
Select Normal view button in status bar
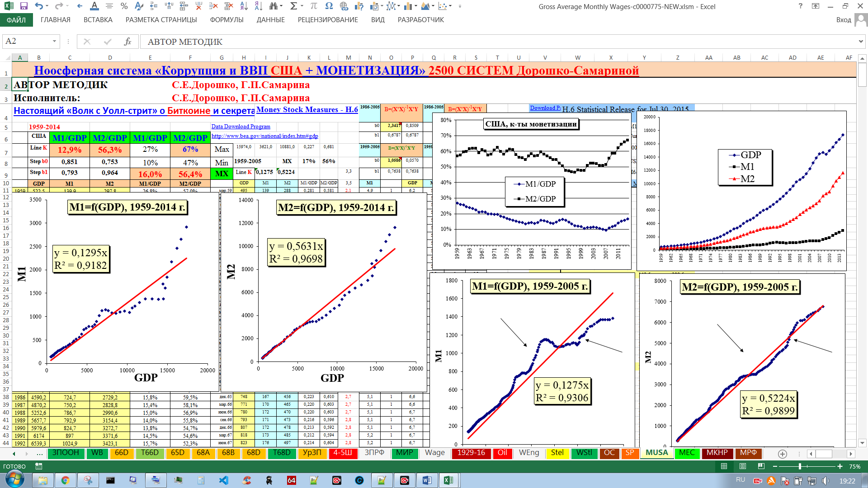click(x=724, y=466)
